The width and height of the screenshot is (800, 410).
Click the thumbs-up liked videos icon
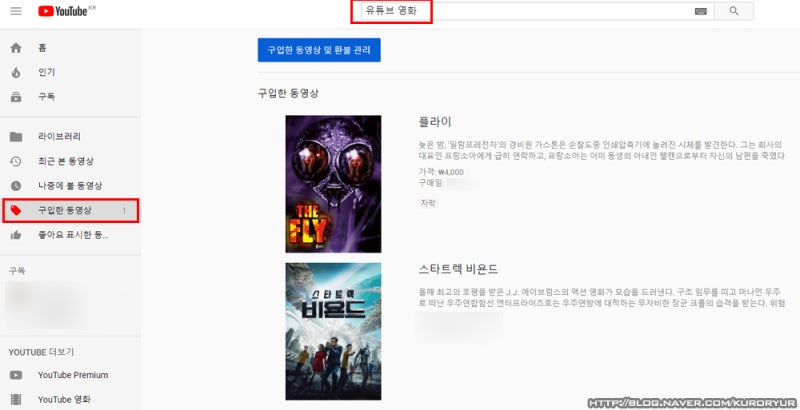(x=16, y=235)
